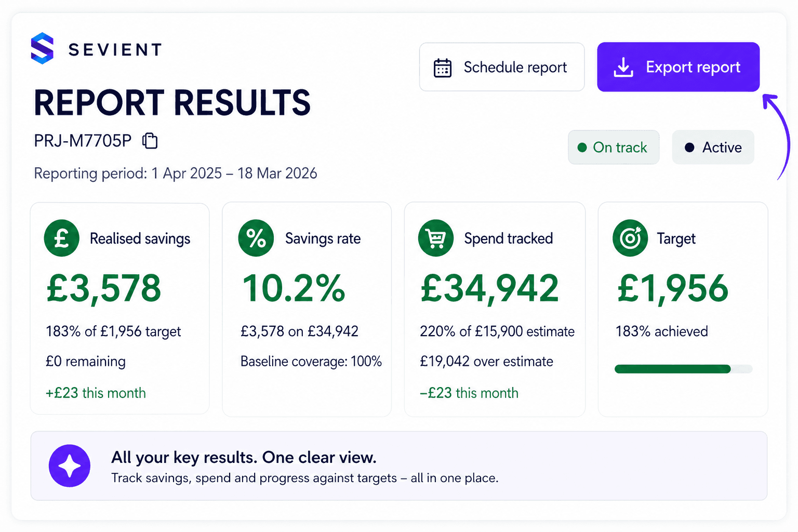Click the green target progress bar

[683, 369]
